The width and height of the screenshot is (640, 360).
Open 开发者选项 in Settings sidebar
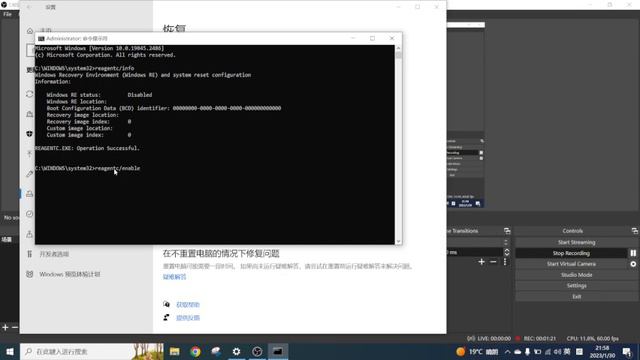pos(54,254)
